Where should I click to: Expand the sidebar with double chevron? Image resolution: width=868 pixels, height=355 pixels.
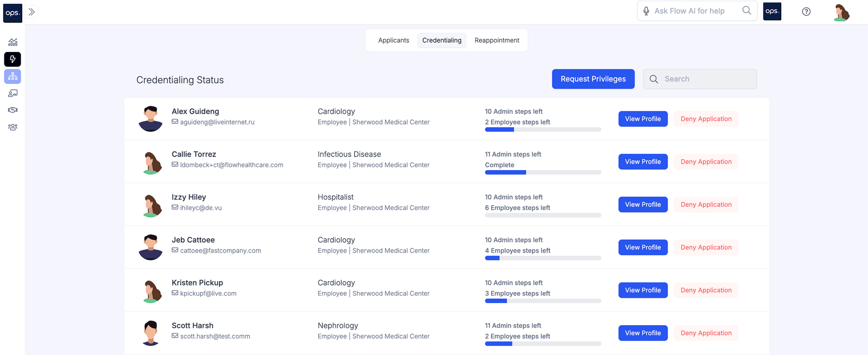(x=32, y=12)
